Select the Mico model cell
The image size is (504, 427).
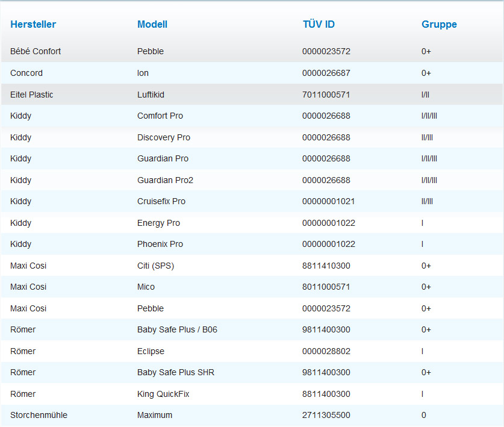[x=146, y=287]
